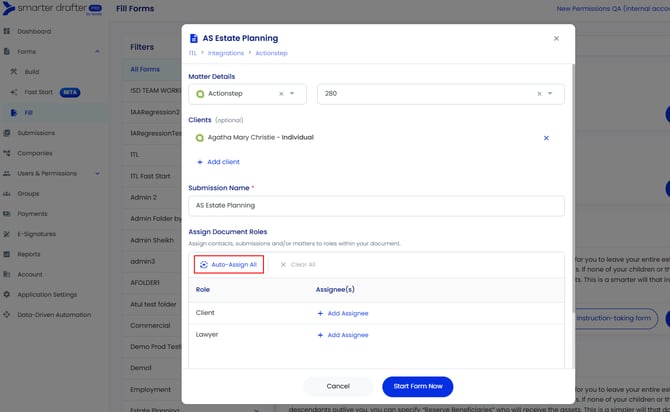Open the Build menu item

(x=31, y=72)
